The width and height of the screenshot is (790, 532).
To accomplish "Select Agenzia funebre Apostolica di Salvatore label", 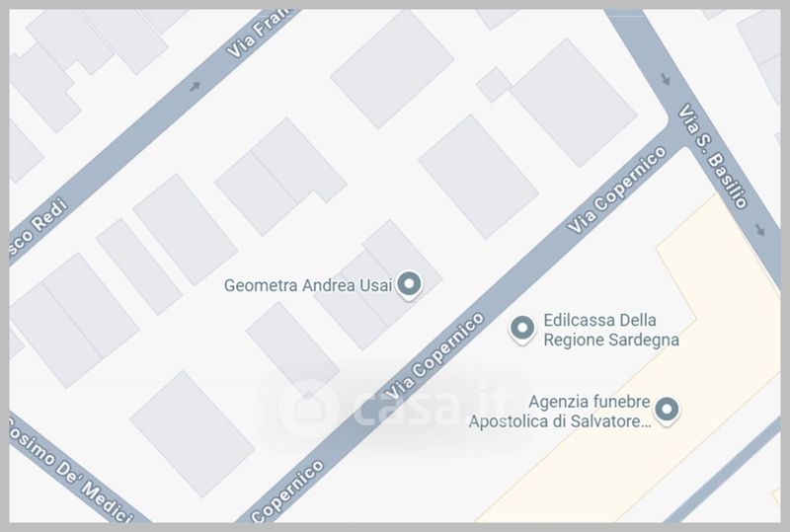I will (x=560, y=411).
